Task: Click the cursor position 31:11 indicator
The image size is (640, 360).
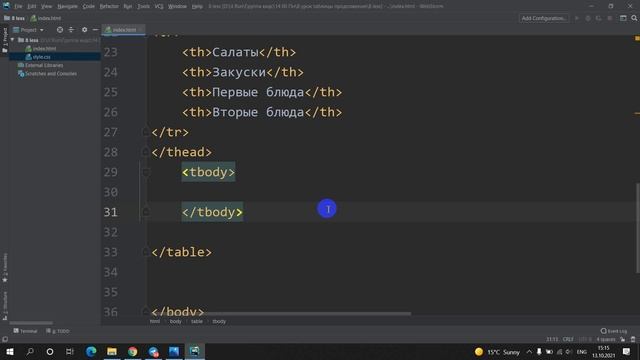Action: point(552,339)
